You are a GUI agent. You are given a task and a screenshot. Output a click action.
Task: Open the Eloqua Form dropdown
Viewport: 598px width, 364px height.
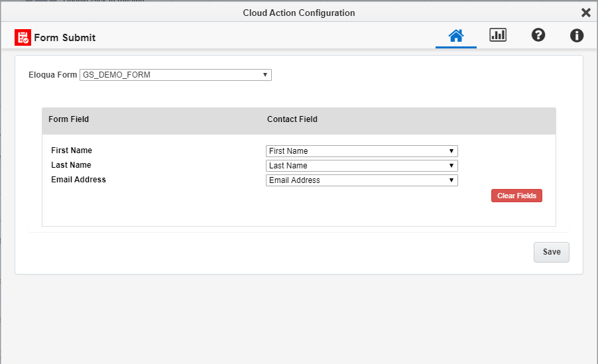click(x=176, y=75)
